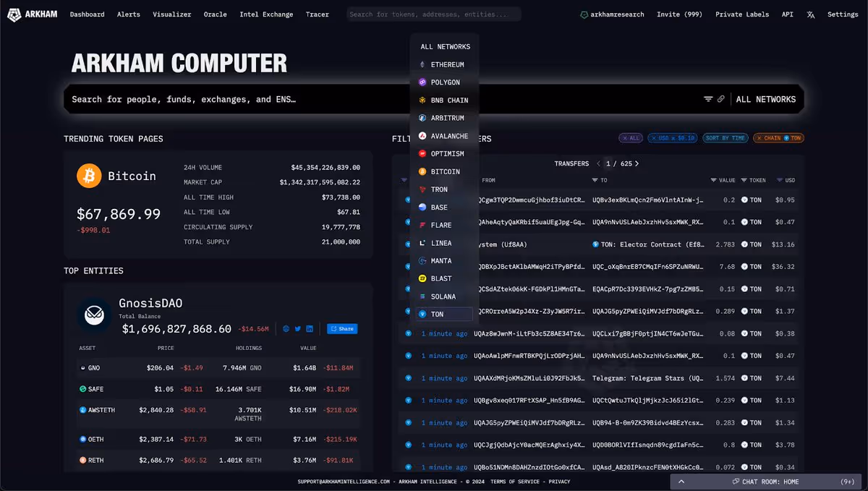Open Settings in header
The image size is (868, 491).
point(843,14)
